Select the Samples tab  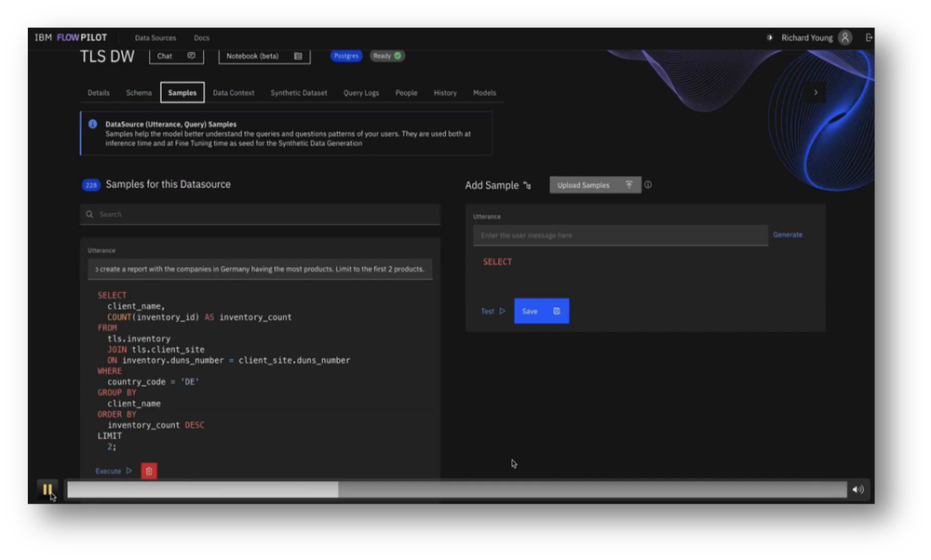182,92
